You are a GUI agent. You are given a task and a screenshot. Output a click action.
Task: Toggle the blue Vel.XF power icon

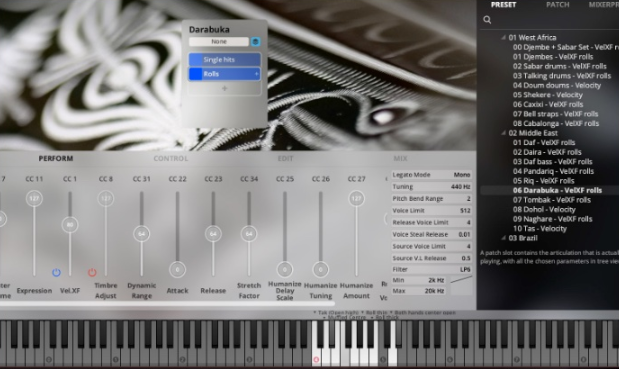(x=56, y=272)
